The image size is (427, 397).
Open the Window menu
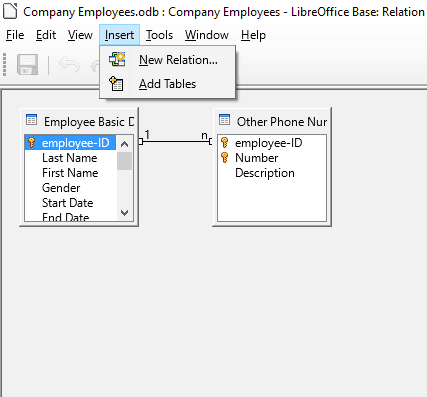(x=207, y=35)
